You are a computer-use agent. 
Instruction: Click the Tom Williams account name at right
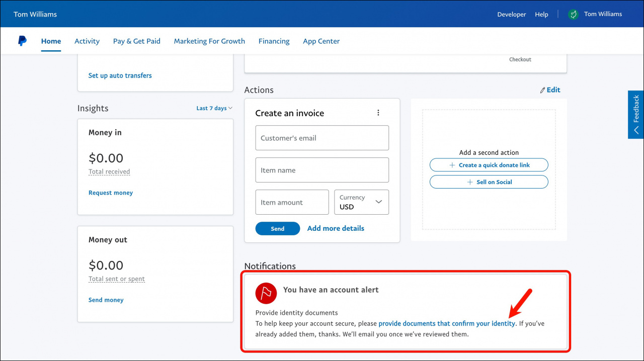[x=603, y=14]
